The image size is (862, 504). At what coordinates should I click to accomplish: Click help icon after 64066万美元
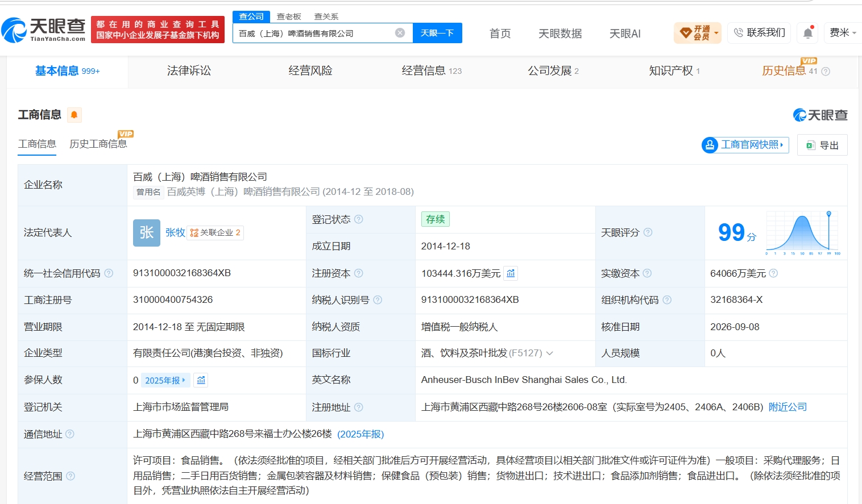pyautogui.click(x=773, y=273)
